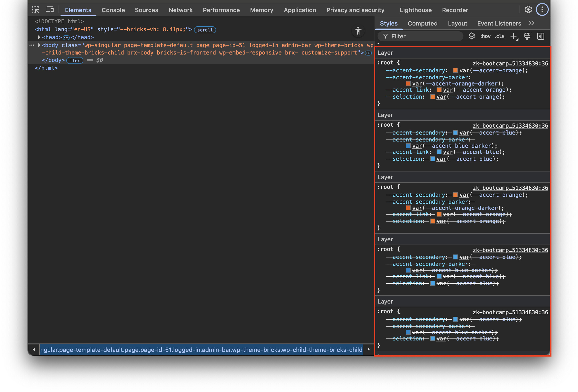Viewport: 578px width, 392px height.
Task: Open the Memory tab
Action: tap(262, 10)
